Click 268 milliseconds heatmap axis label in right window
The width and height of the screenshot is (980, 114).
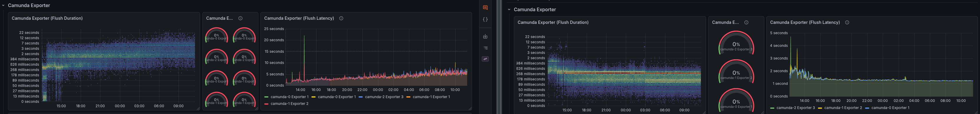click(x=530, y=74)
